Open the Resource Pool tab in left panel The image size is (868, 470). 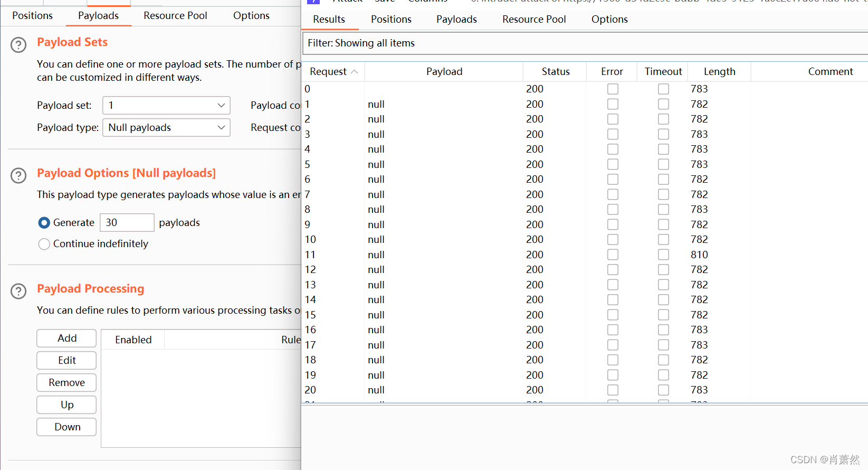[175, 16]
